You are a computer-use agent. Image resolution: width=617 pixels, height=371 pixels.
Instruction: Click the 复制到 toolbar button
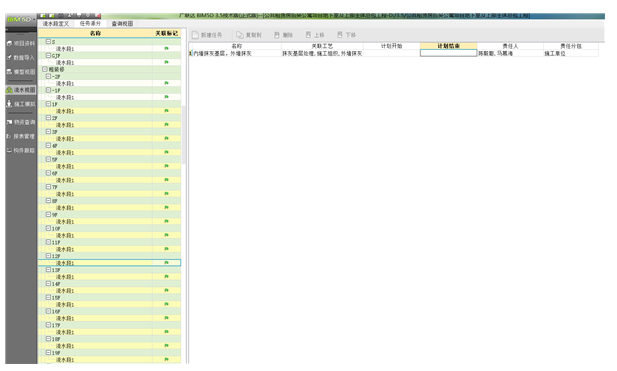tap(248, 35)
